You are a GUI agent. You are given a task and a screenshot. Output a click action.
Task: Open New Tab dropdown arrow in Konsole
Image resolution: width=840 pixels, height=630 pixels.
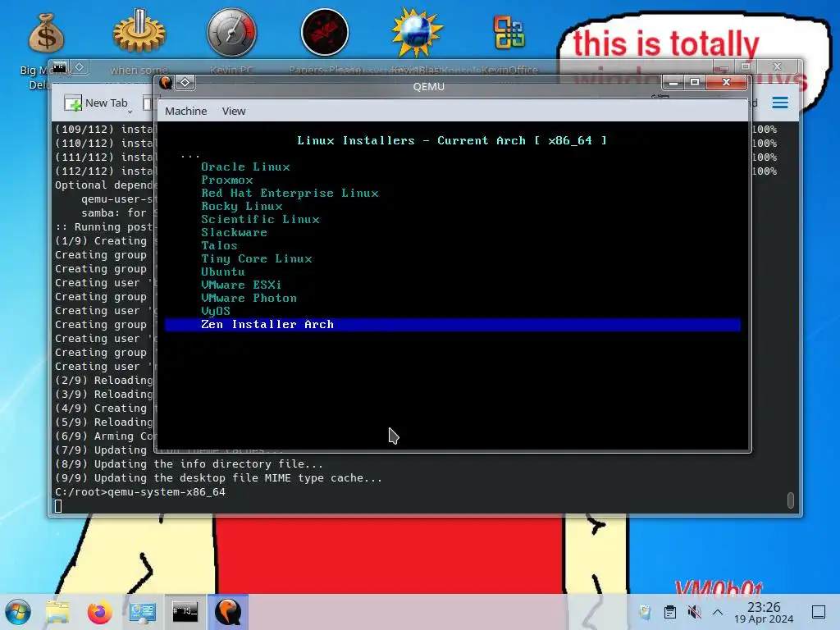click(130, 112)
